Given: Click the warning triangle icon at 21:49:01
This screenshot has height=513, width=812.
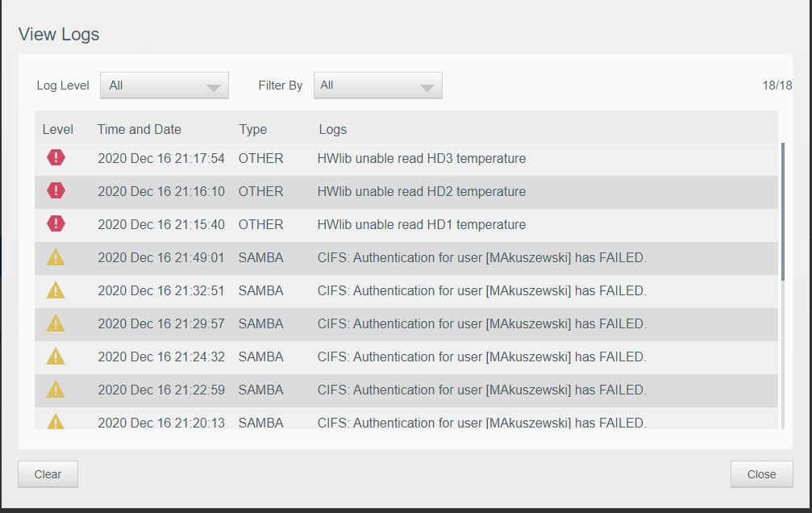Looking at the screenshot, I should click(x=56, y=257).
